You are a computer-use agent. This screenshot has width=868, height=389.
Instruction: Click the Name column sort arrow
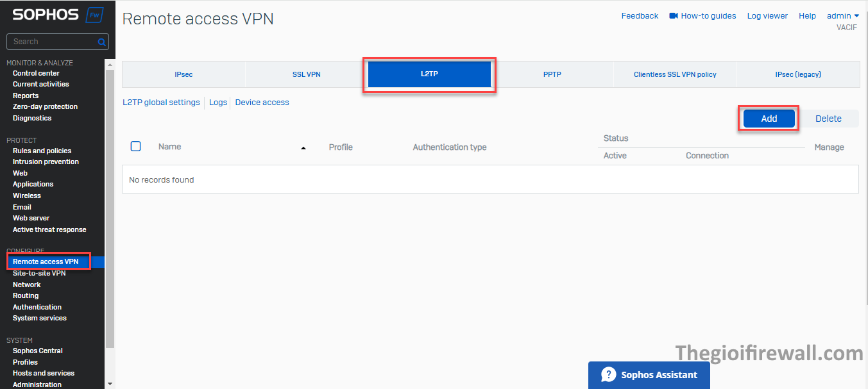click(303, 148)
